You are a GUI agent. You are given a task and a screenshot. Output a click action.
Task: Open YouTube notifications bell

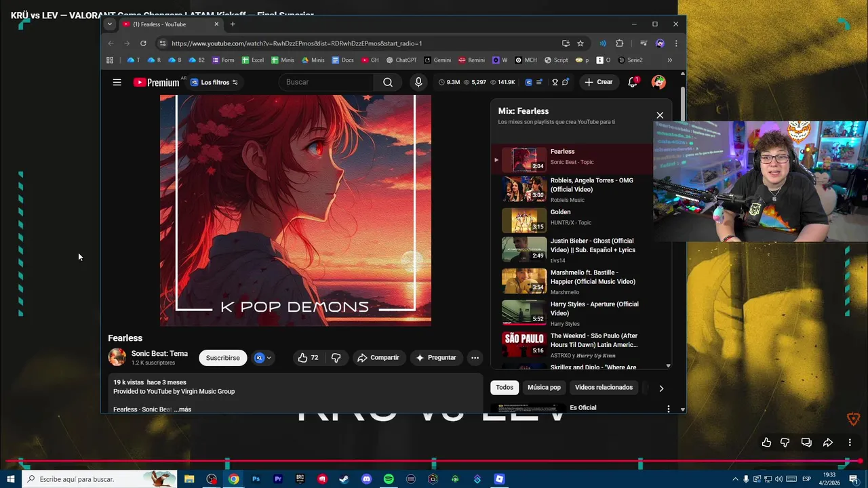[x=633, y=82]
